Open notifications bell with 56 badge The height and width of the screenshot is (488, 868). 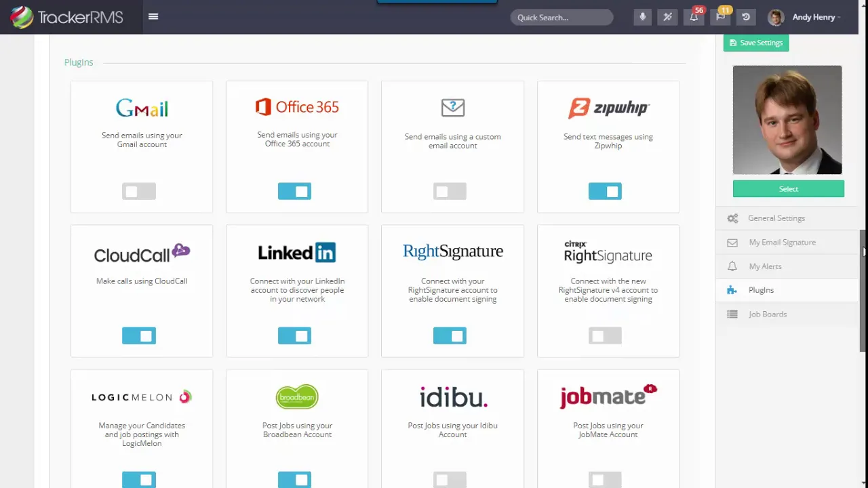pyautogui.click(x=694, y=17)
